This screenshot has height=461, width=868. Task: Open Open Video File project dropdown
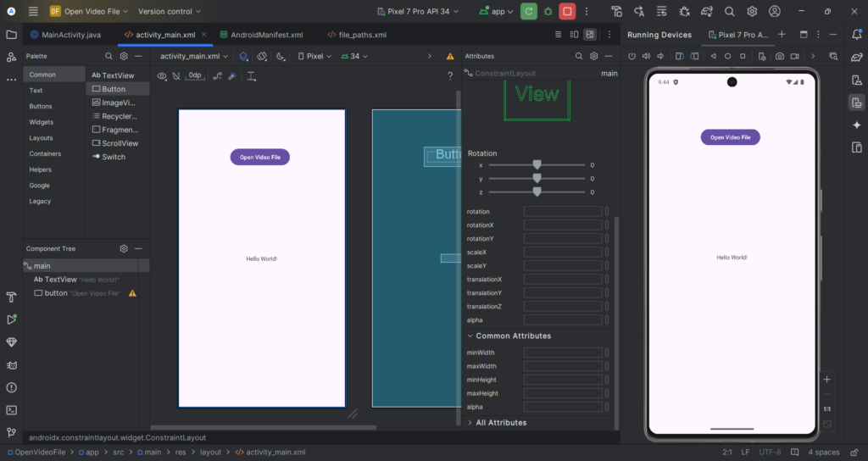click(88, 11)
